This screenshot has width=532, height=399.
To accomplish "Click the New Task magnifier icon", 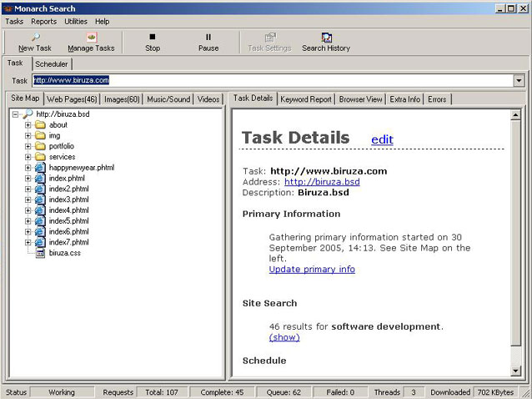I will (x=35, y=37).
